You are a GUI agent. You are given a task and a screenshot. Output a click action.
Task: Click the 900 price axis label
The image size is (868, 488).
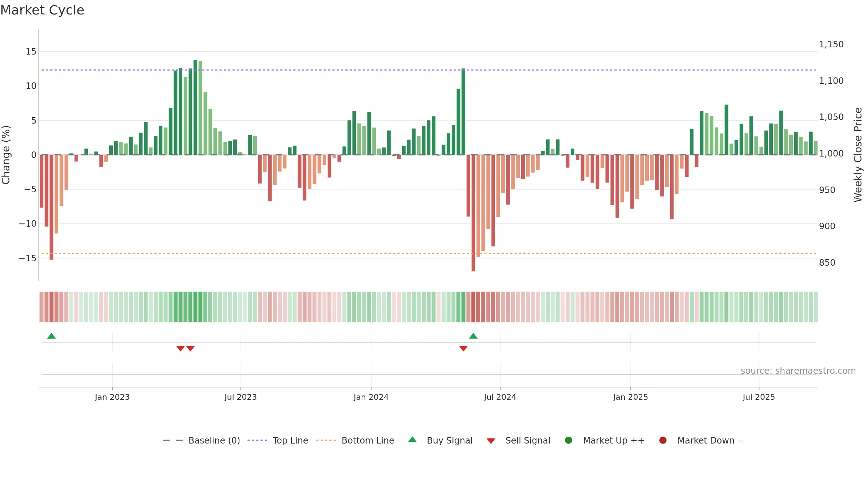(827, 226)
